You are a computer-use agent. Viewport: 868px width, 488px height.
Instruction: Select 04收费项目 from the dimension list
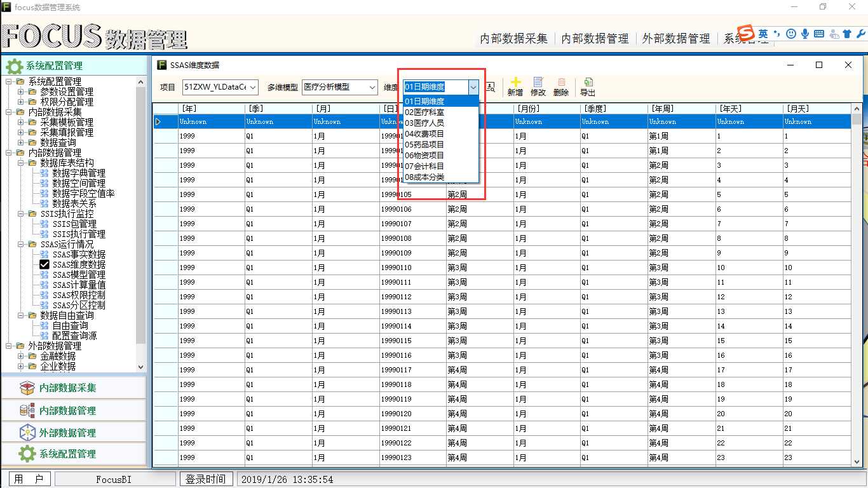(441, 133)
